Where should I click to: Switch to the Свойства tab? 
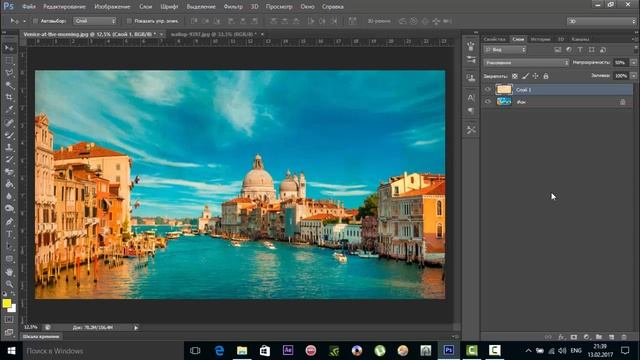[x=494, y=39]
